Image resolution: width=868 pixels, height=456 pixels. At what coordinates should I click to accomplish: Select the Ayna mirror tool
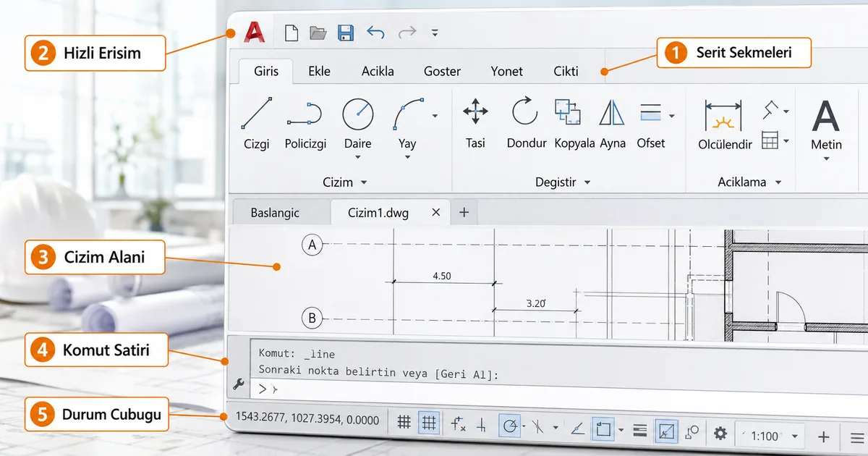coord(612,123)
